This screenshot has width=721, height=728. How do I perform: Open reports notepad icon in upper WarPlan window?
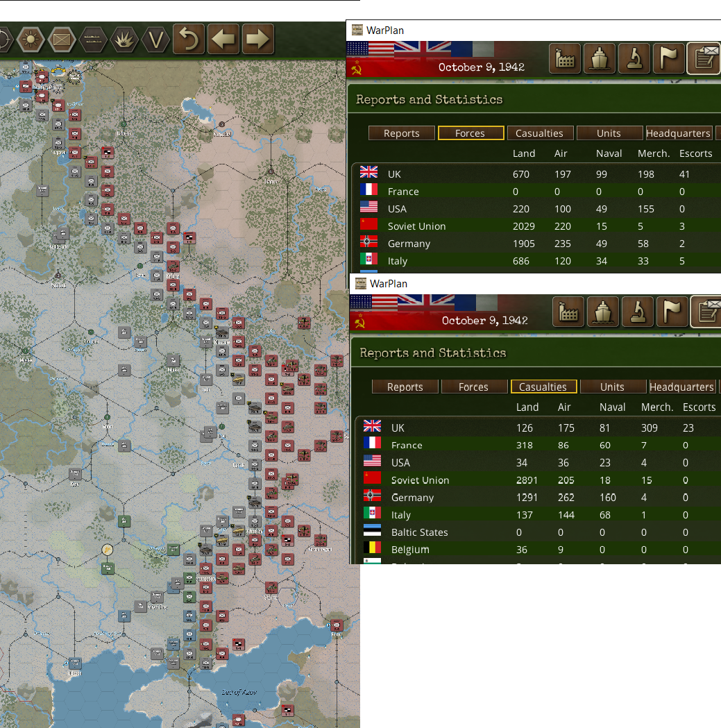[704, 59]
